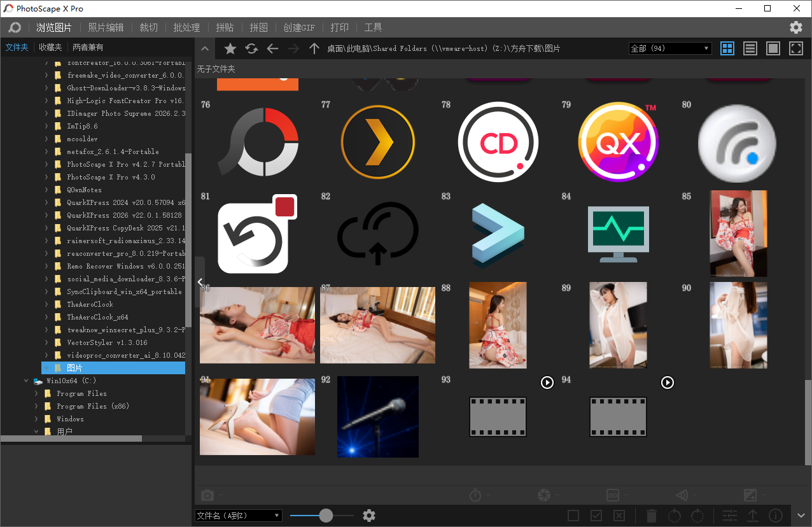Switch to 照片编辑 tab
Image resolution: width=812 pixels, height=527 pixels.
point(106,27)
